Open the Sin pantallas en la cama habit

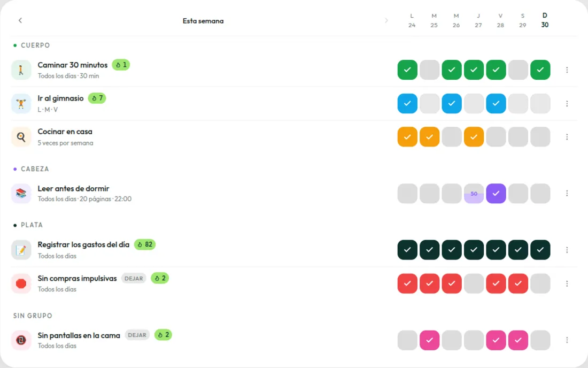(79, 335)
